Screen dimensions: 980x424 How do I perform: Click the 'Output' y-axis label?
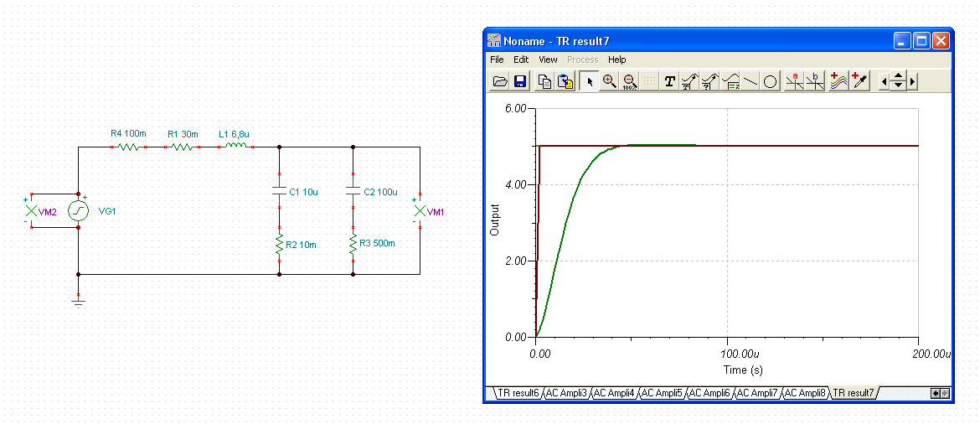pyautogui.click(x=495, y=220)
